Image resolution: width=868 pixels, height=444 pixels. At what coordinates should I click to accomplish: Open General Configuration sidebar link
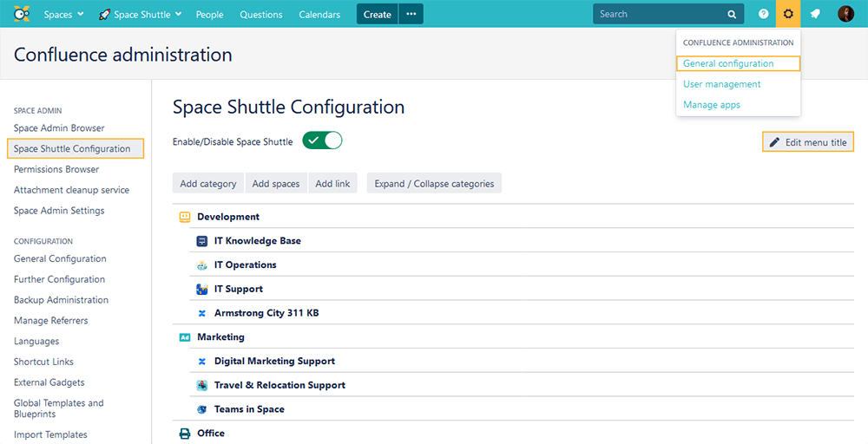[60, 258]
